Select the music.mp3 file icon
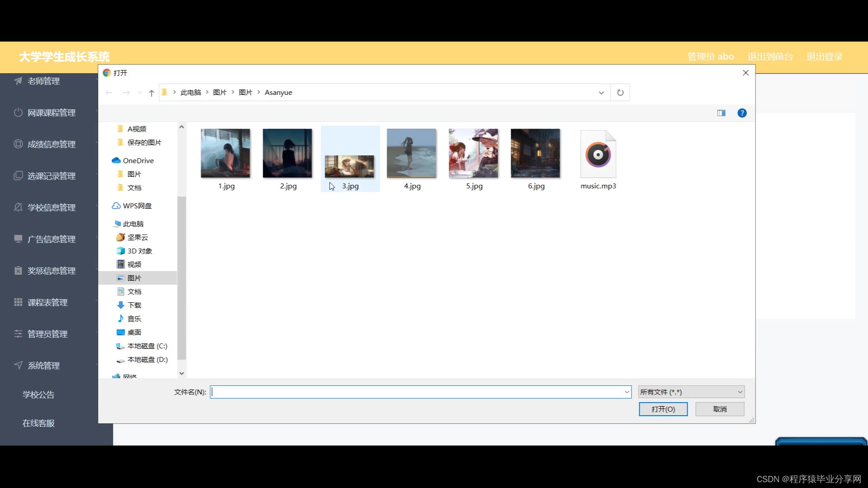Image resolution: width=868 pixels, height=488 pixels. click(x=598, y=155)
